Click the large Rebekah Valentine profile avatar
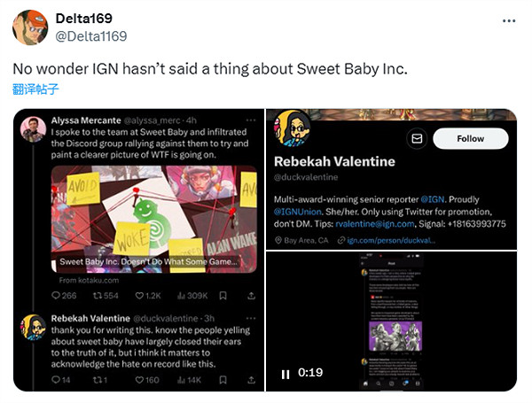 click(296, 130)
